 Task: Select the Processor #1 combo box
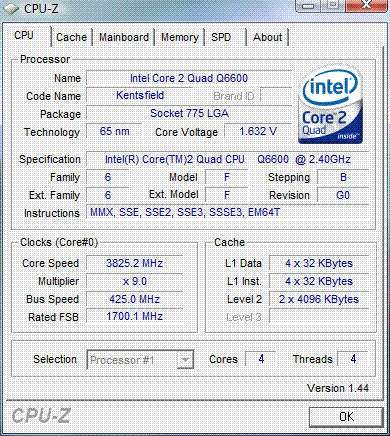coord(140,360)
